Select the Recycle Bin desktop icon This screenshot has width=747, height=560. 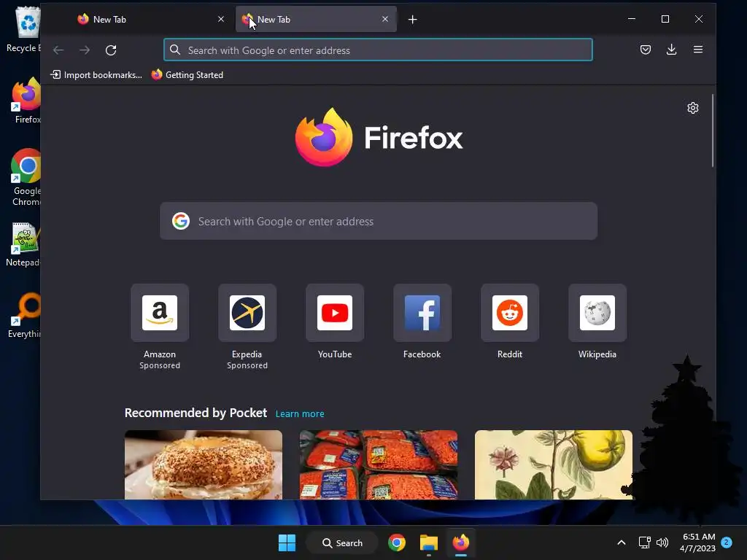[24, 29]
